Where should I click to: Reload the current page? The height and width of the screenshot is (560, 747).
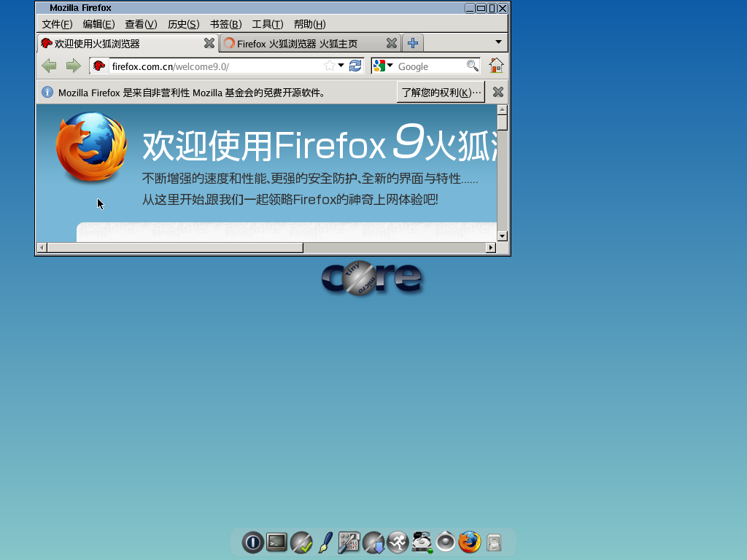click(x=355, y=66)
